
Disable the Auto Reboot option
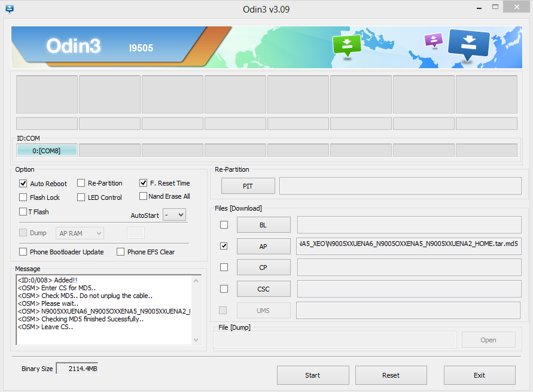[x=23, y=184]
